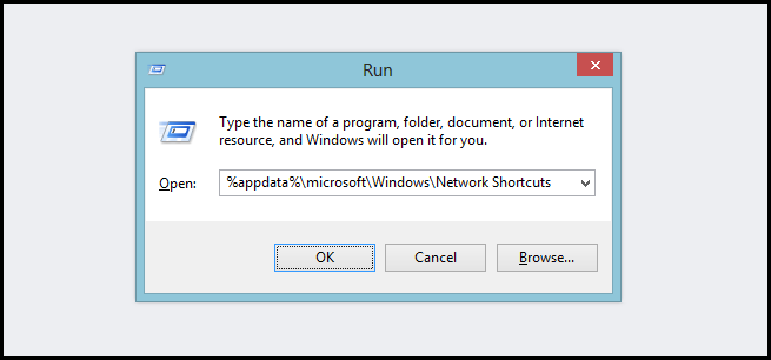Click the gray button panel beside OK
The image size is (771, 360).
(209, 257)
